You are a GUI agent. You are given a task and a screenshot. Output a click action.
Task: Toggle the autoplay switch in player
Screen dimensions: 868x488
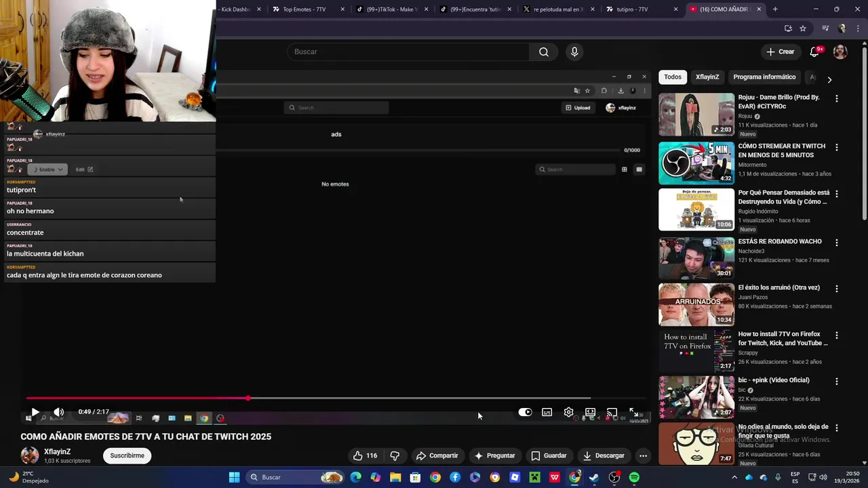pos(525,412)
